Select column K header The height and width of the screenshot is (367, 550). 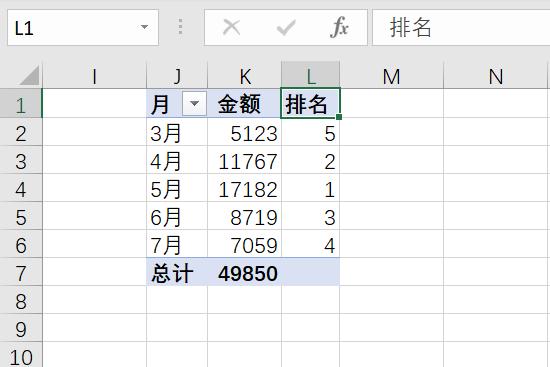(x=244, y=75)
